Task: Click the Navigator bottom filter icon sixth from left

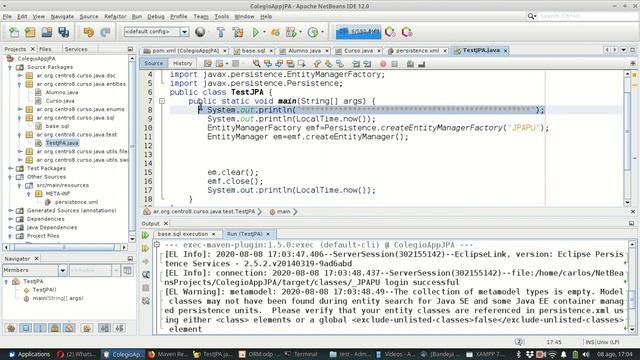Action: coord(87,328)
